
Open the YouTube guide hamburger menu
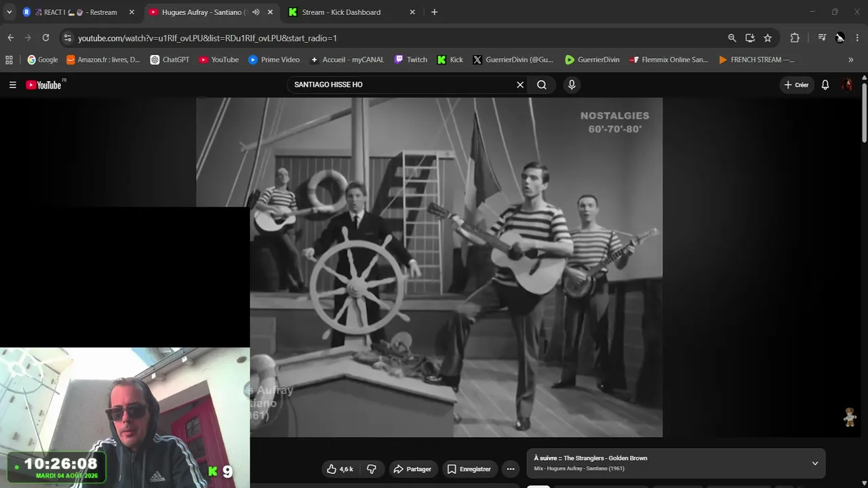pyautogui.click(x=12, y=85)
